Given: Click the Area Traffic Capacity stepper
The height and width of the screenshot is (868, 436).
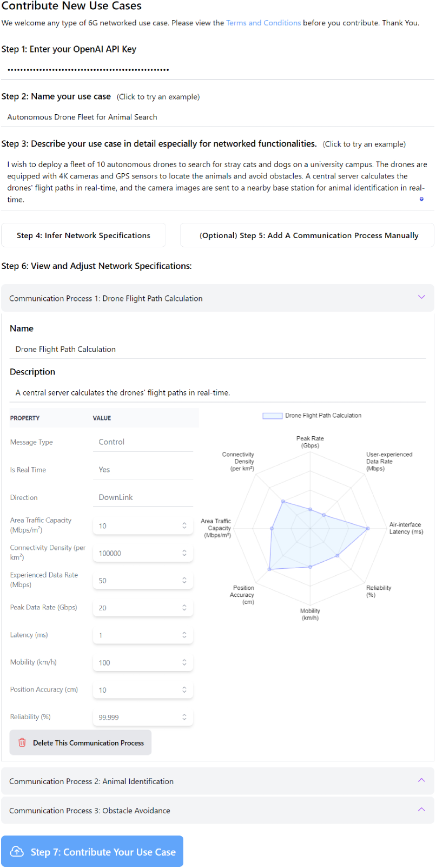Looking at the screenshot, I should coord(184,525).
